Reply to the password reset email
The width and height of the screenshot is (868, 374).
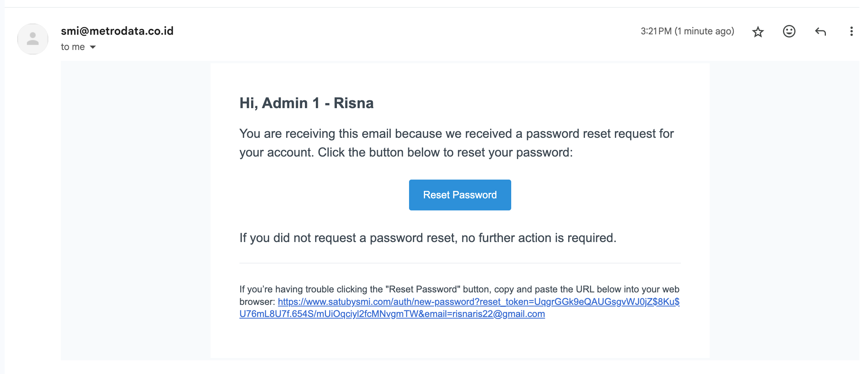[x=820, y=31]
